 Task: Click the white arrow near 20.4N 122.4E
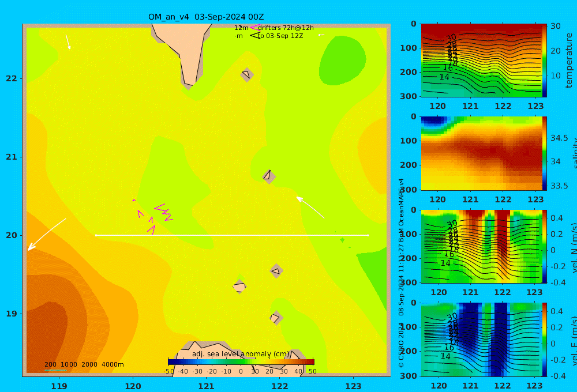coord(310,208)
